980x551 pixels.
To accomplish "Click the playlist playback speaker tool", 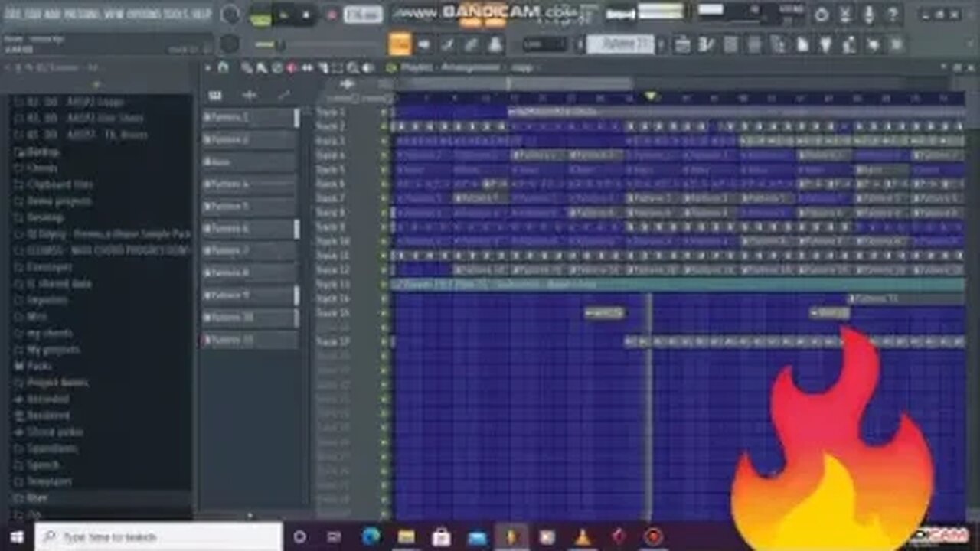I will [x=369, y=67].
